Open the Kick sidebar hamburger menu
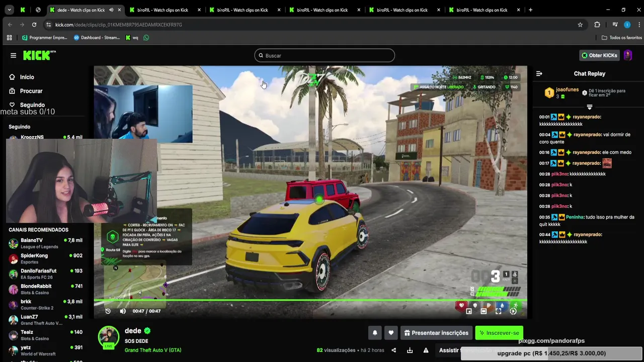Viewport: 644px width, 362px height. click(x=13, y=55)
